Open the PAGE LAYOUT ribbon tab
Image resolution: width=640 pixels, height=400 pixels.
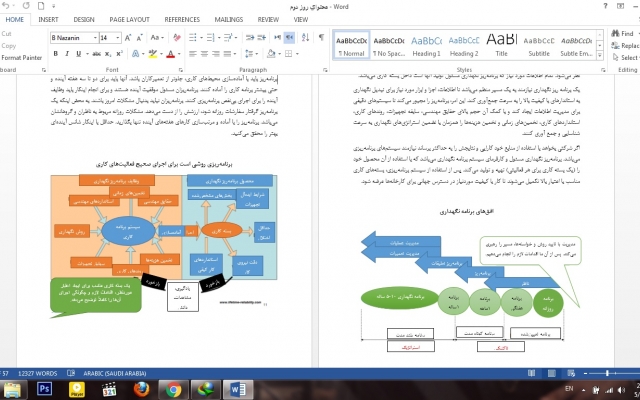pyautogui.click(x=129, y=19)
